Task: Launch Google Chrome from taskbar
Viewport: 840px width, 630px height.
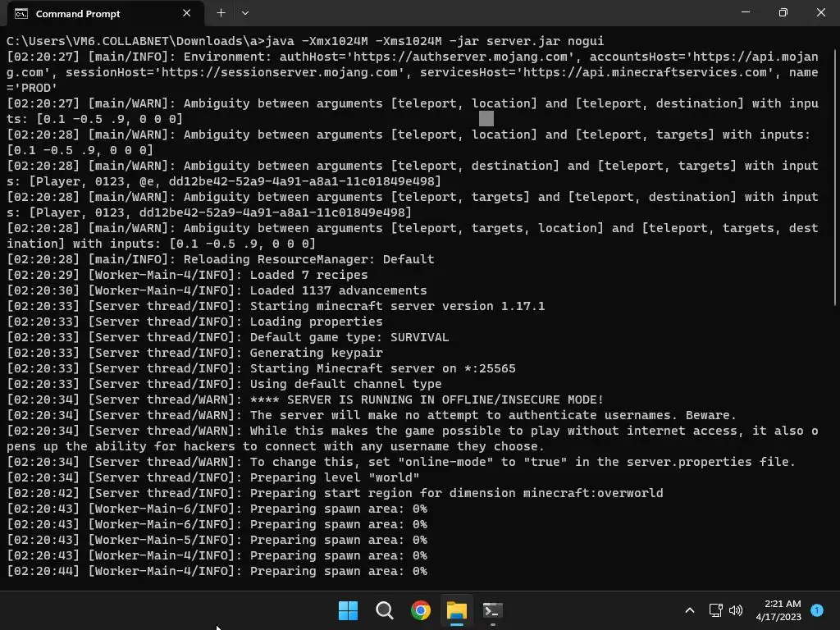Action: tap(421, 610)
